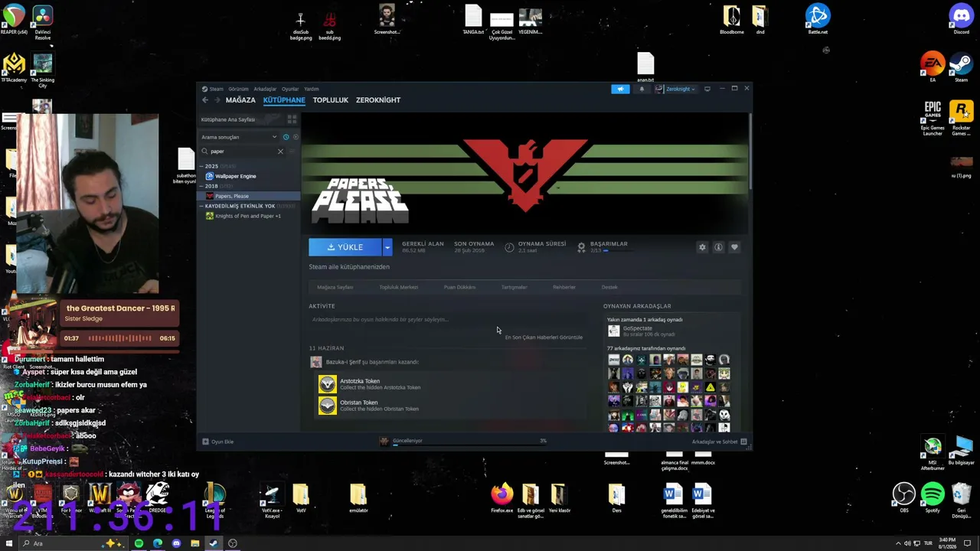Open the Mağaza Sayfası link
This screenshot has height=551, width=980.
pos(335,287)
